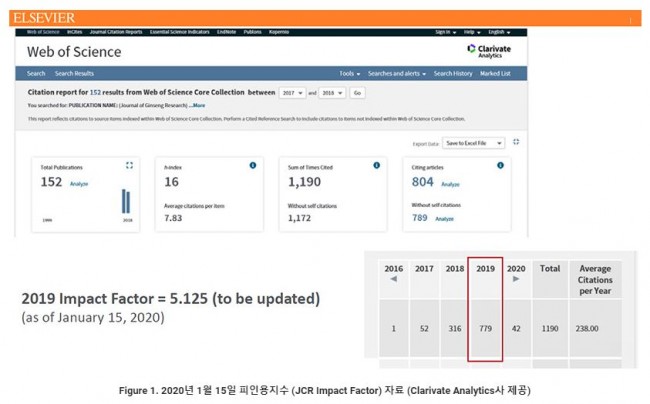Viewport: 650px width, 404px height.
Task: Open Essential Science Indicators tab
Action: 179,32
